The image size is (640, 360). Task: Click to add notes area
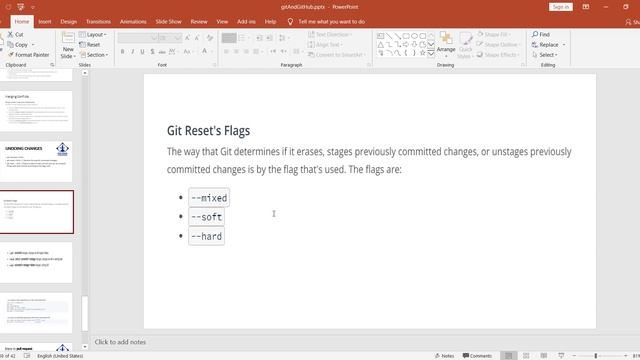[120, 342]
